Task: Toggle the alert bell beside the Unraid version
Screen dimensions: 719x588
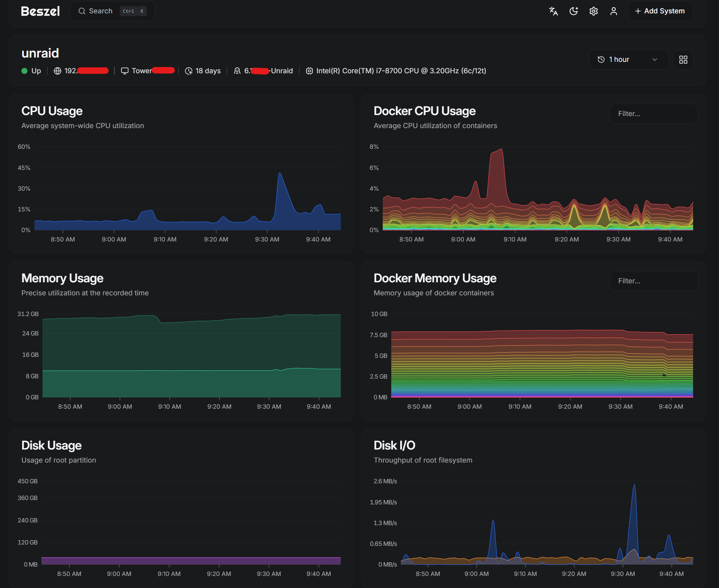Action: point(237,71)
